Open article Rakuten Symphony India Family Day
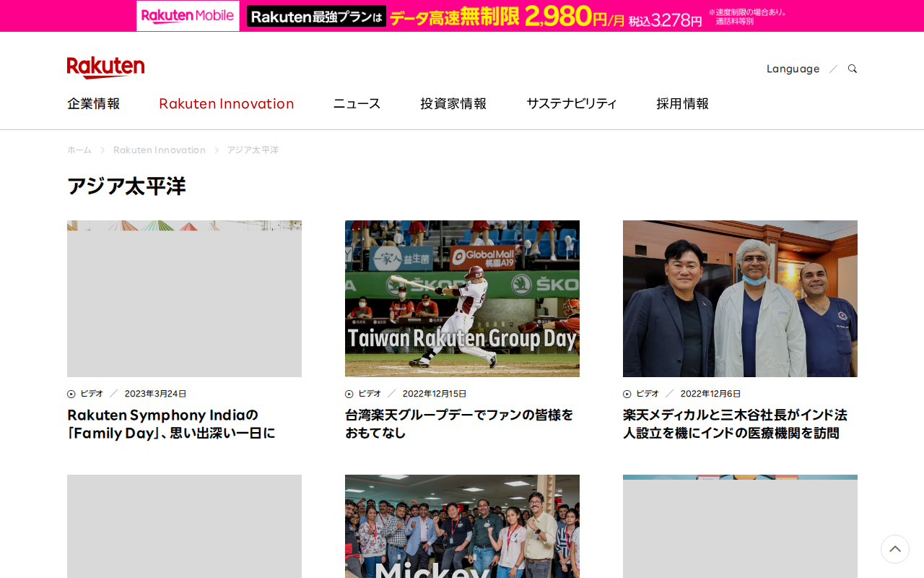The height and width of the screenshot is (578, 924). click(x=171, y=424)
